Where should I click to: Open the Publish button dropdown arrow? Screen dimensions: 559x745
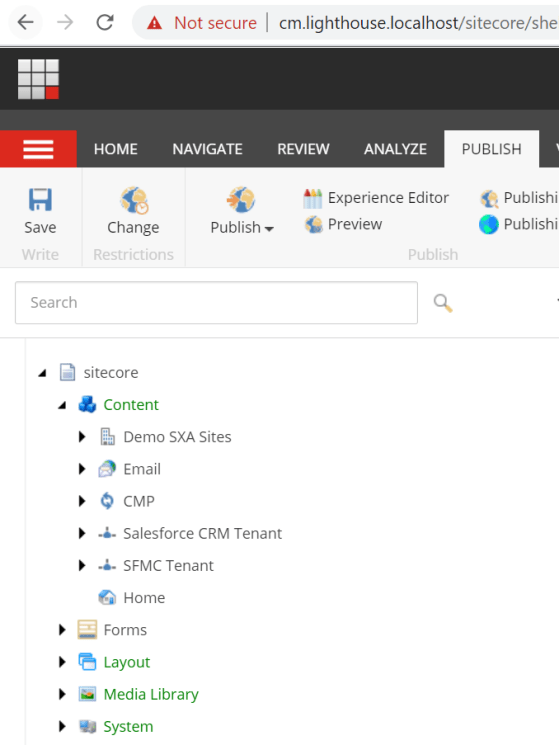pos(269,229)
